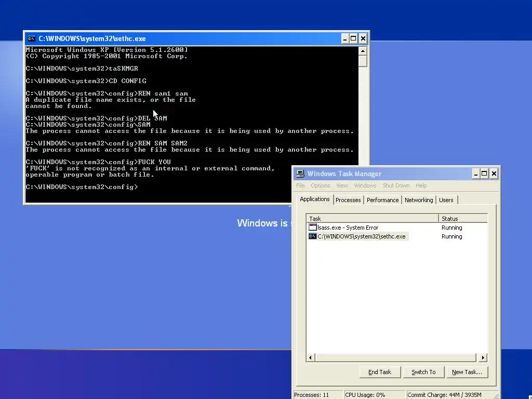
Task: Switch to the Performance tab
Action: coord(383,200)
